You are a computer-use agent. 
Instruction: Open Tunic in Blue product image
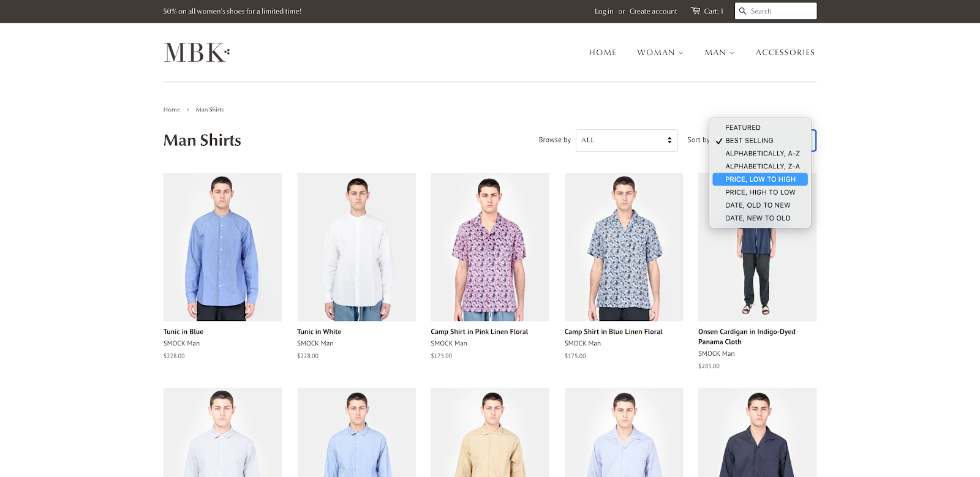222,247
